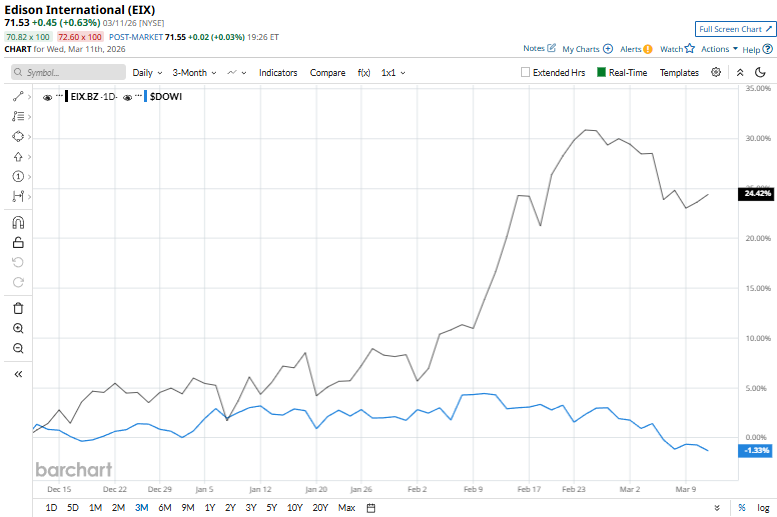Toggle the percent scale button
Image resolution: width=777 pixels, height=517 pixels.
coord(742,508)
